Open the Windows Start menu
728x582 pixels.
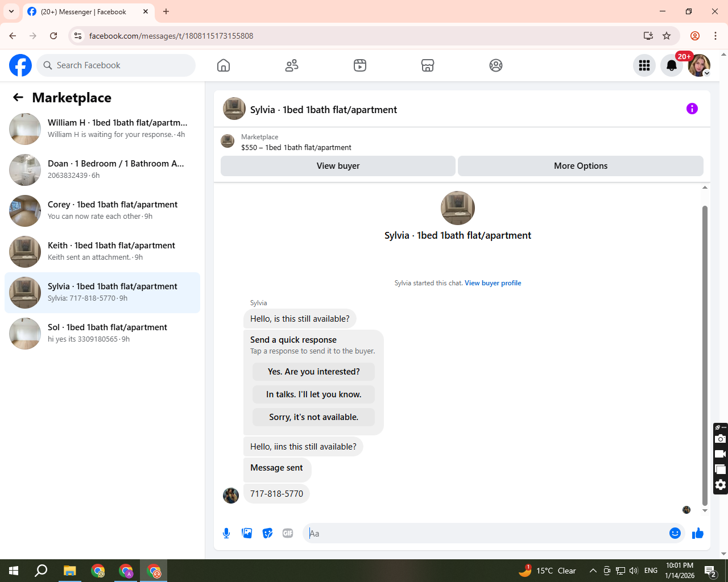coord(14,571)
